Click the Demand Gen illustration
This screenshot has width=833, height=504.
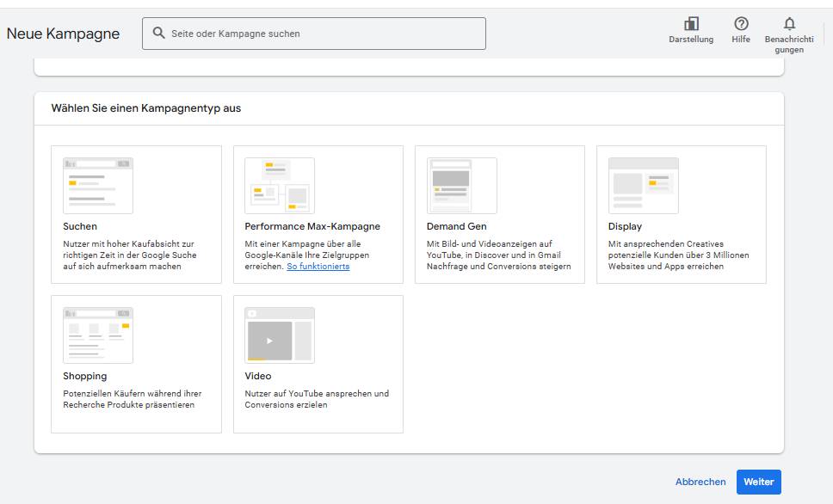[461, 186]
